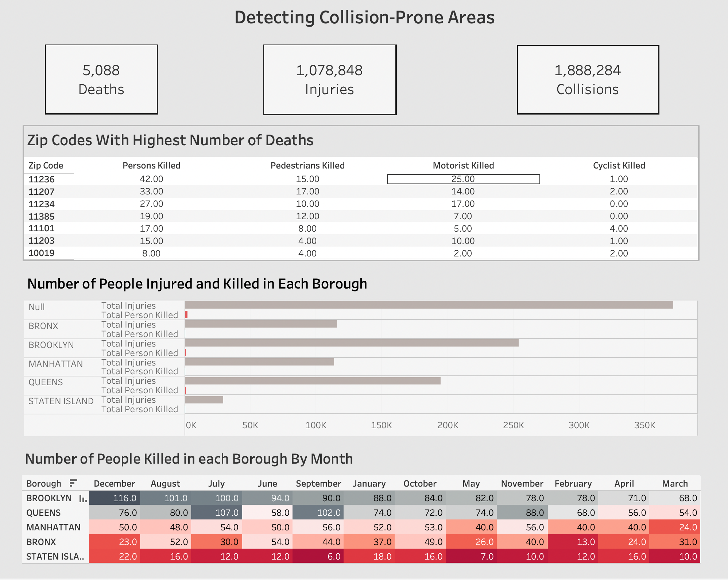Click the Detecting Collision-Prone Areas dashboard title
The width and height of the screenshot is (728, 580).
364,17
